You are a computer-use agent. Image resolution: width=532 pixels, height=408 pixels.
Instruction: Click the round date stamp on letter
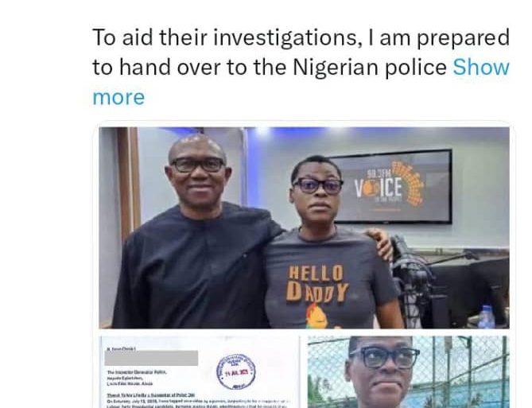coord(236,372)
